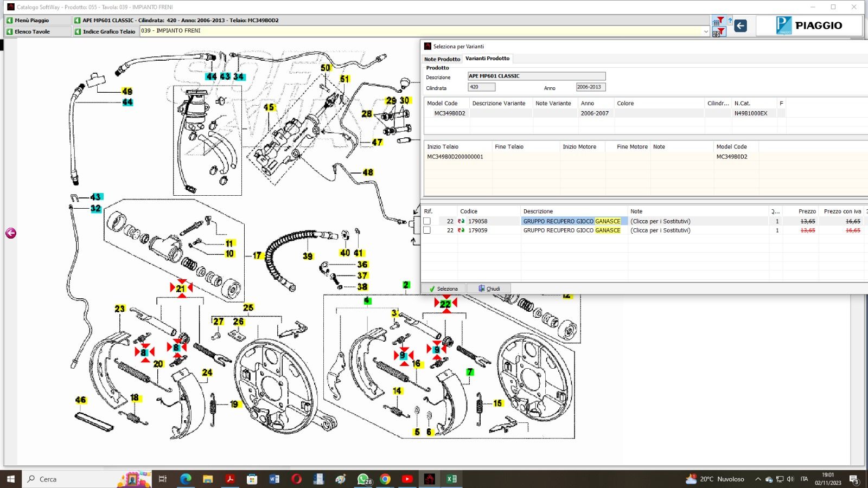
Task: Select part number 45 label in diagram
Action: (269, 107)
